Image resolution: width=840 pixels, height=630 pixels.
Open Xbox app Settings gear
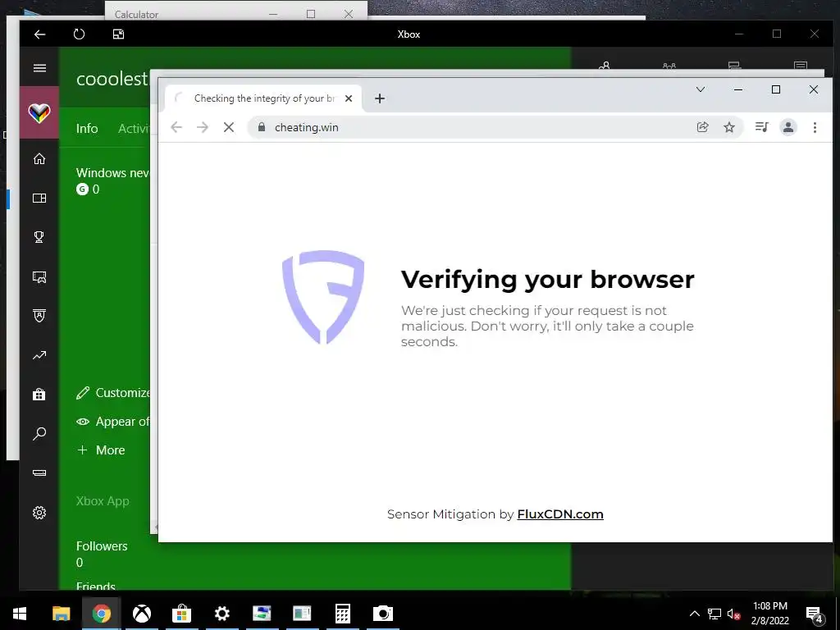click(x=39, y=513)
